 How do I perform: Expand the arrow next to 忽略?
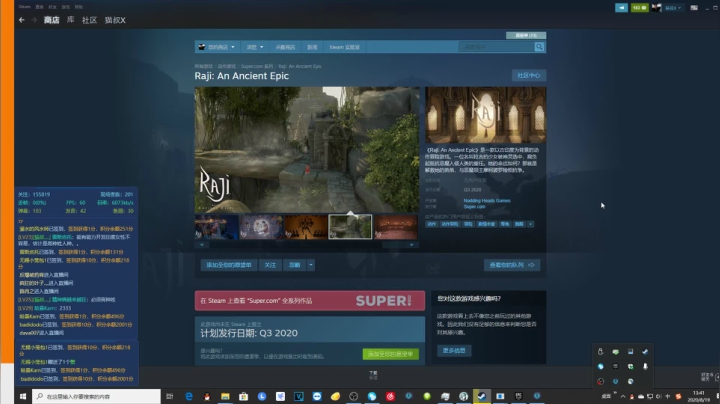(x=311, y=265)
